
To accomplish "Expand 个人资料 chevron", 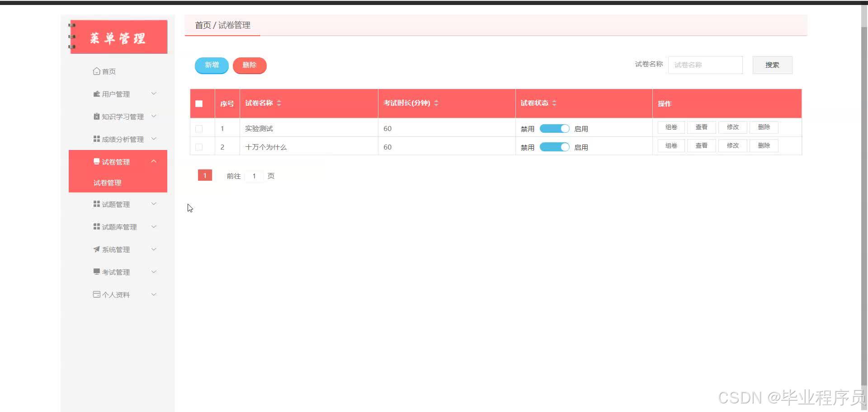I will (154, 294).
